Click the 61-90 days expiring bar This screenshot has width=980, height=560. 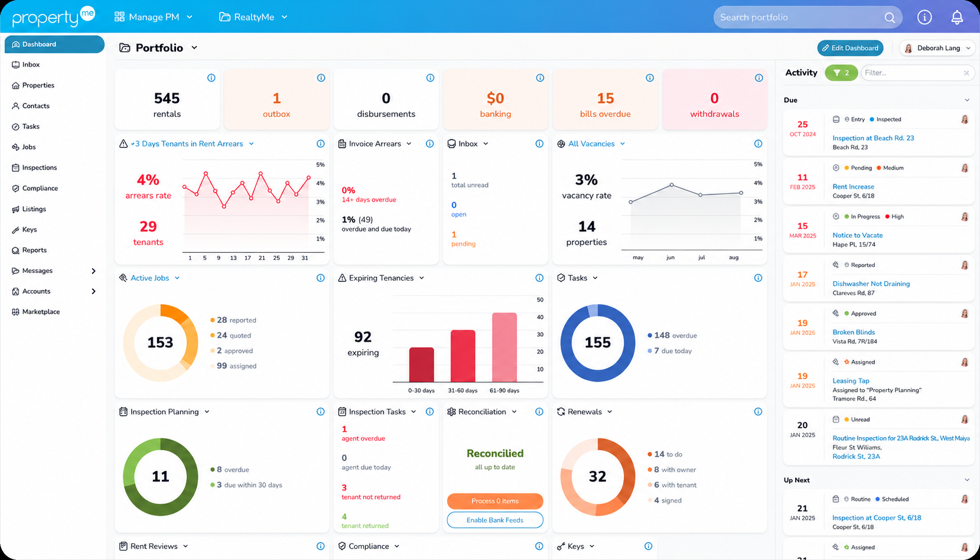click(504, 347)
